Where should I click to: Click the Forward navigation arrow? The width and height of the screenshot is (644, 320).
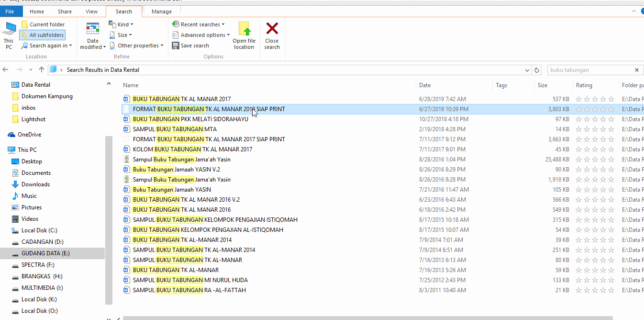[x=20, y=70]
